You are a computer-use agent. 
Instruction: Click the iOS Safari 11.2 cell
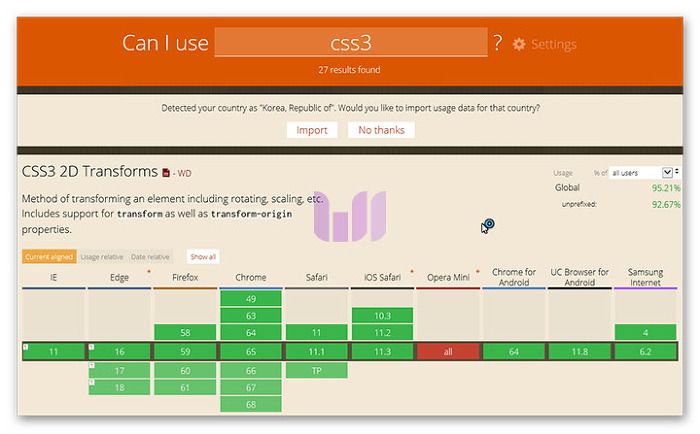click(x=382, y=333)
